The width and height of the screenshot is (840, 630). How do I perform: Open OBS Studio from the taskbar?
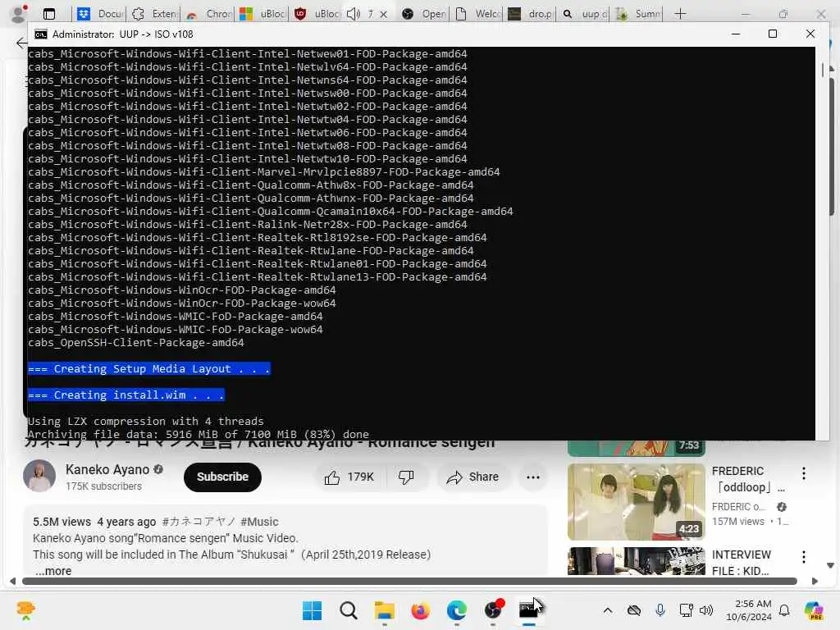tap(493, 610)
